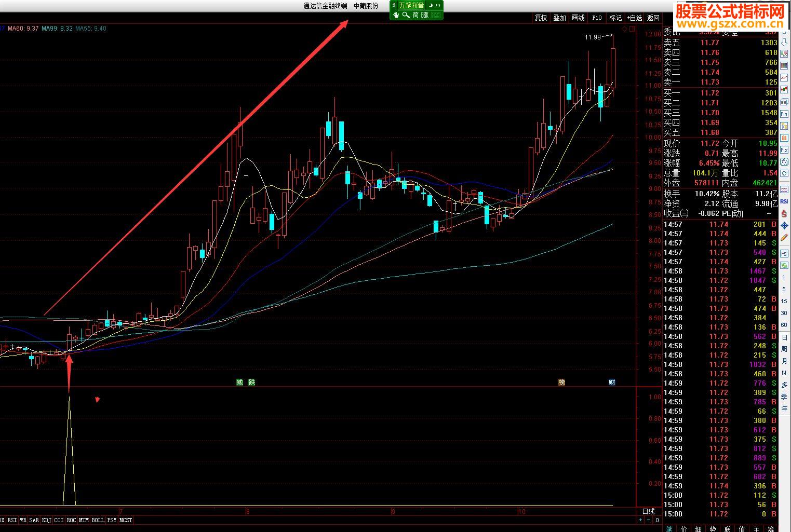Select the RSI indicator tab
This screenshot has width=791, height=532.
12,520
